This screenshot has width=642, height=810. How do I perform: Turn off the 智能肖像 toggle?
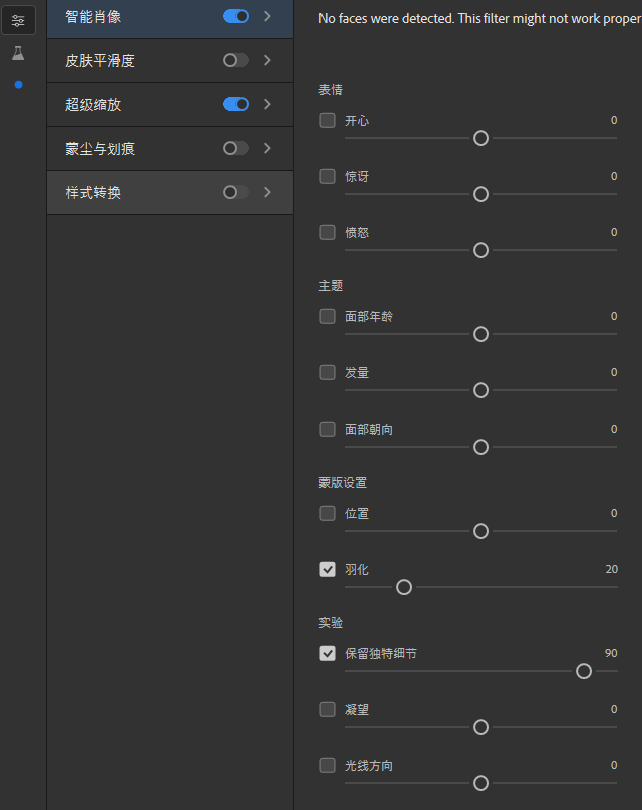(236, 16)
